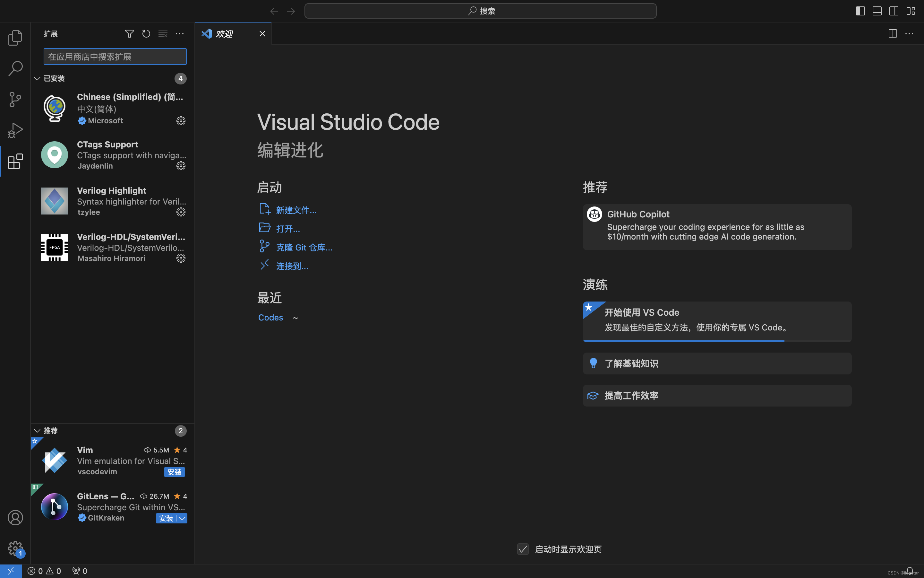Viewport: 924px width, 578px height.
Task: Open the Explorer view in activity bar
Action: click(15, 38)
